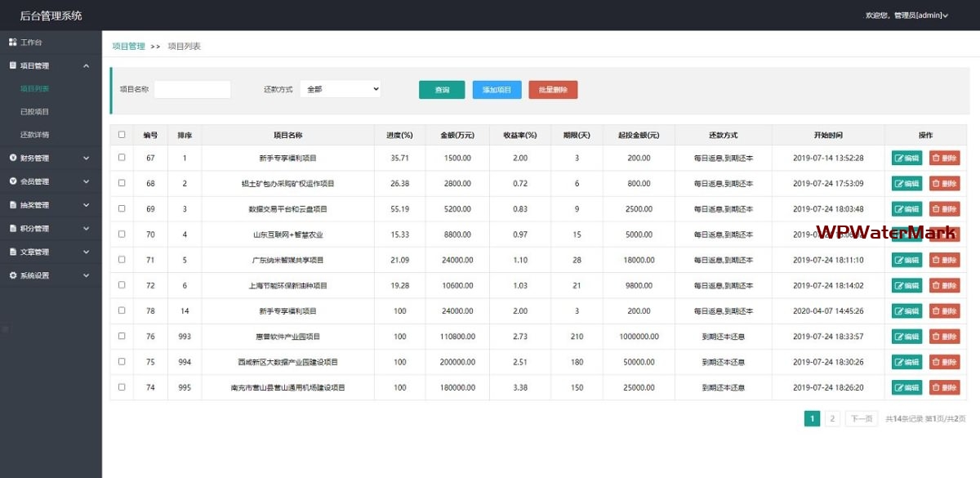The height and width of the screenshot is (478, 980).
Task: Click the 系统设置 gear icon
Action: click(x=13, y=275)
